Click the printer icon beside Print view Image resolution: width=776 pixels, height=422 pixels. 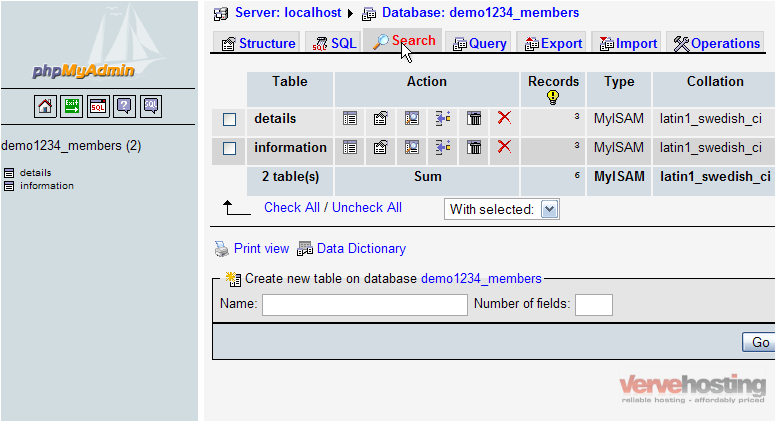222,249
